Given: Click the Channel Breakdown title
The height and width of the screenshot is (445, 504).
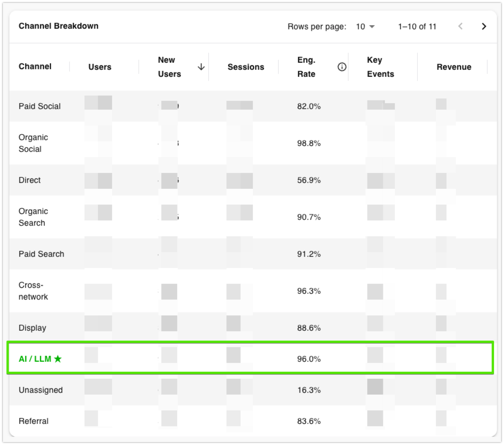Looking at the screenshot, I should [58, 26].
